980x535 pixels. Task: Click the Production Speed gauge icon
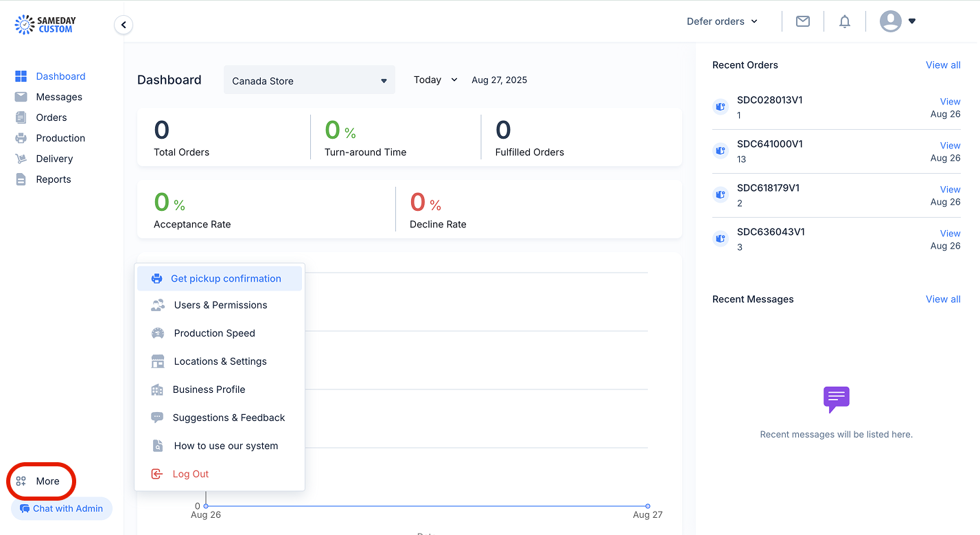(x=158, y=333)
